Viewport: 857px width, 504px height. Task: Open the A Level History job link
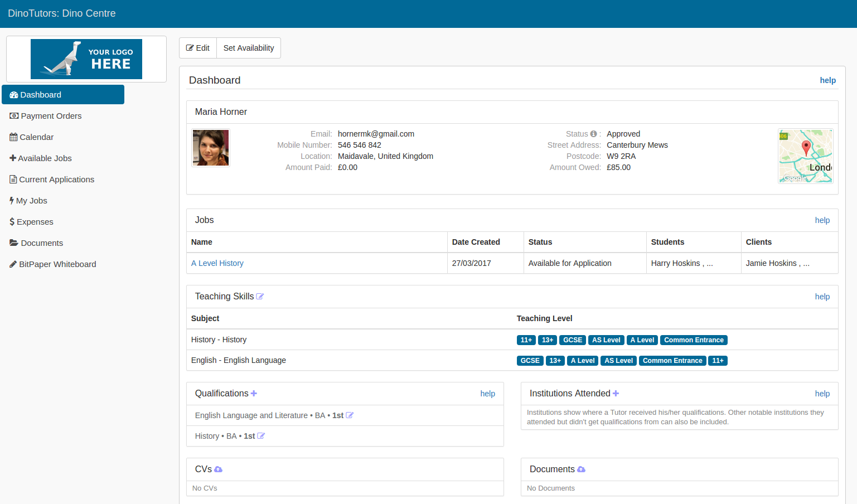(x=217, y=263)
